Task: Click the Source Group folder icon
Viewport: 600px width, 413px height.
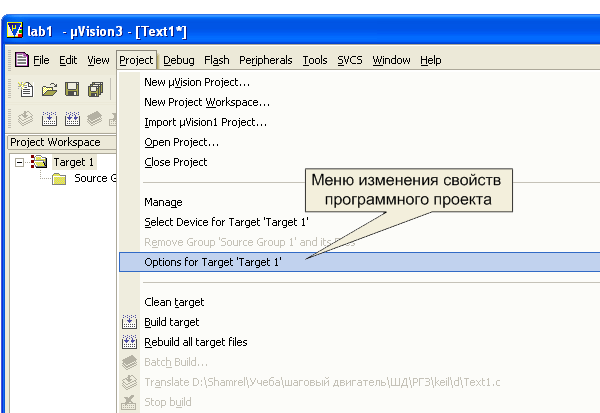Action: pyautogui.click(x=59, y=178)
